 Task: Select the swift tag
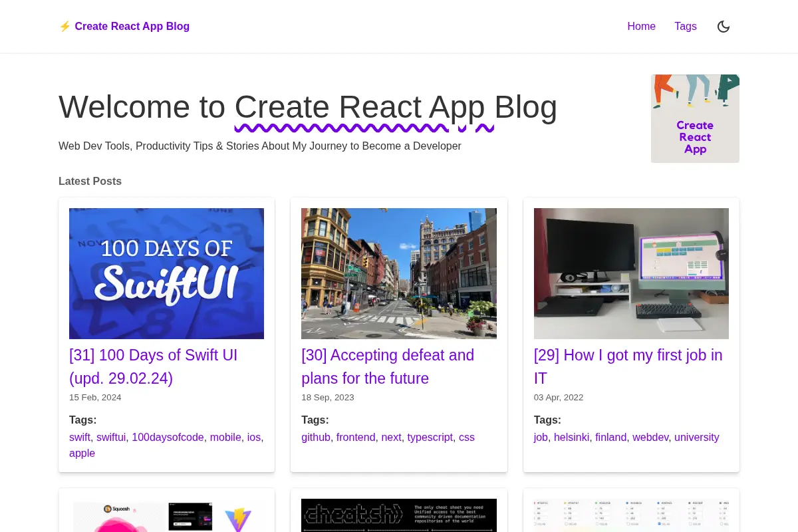80,438
